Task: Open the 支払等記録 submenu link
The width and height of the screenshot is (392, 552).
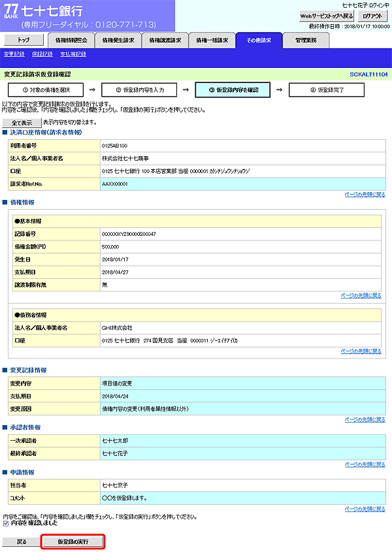Action: pyautogui.click(x=73, y=54)
